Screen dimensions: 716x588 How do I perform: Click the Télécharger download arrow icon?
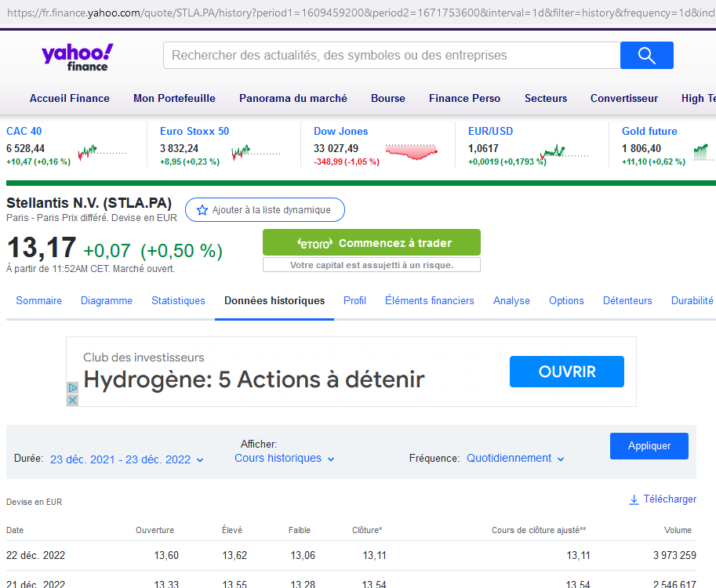tap(634, 500)
